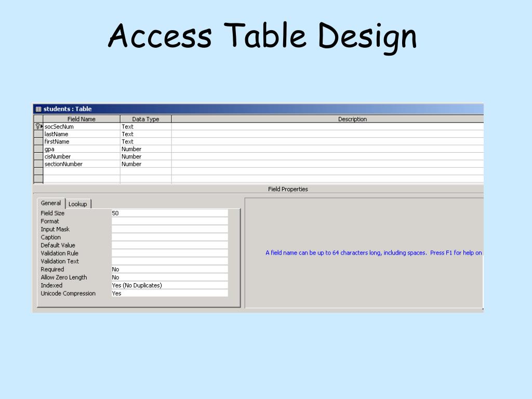Click the Field Name column header
The height and width of the screenshot is (399, 532).
82,119
